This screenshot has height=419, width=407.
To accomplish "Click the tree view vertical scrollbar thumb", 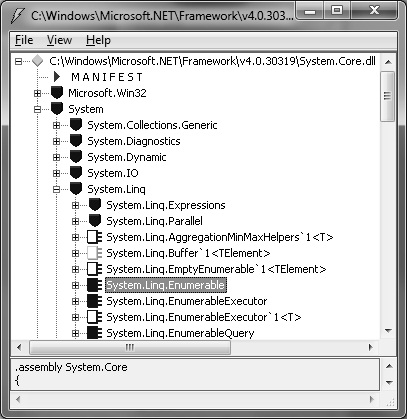I will pyautogui.click(x=387, y=96).
